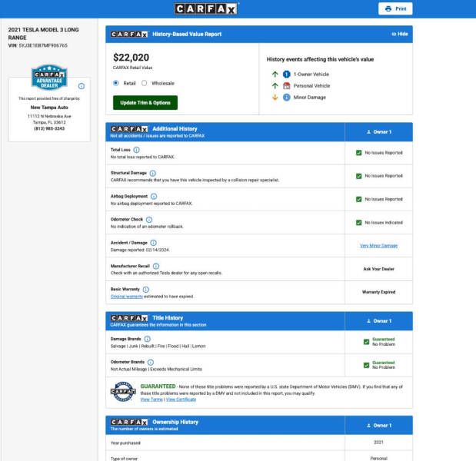Screen dimensions: 476x461
Task: Open Odometer Brands info icon
Action: point(151,362)
